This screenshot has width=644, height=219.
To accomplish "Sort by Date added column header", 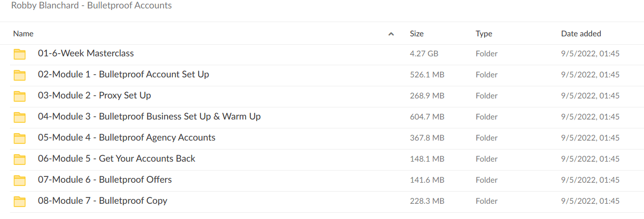I will pos(581,34).
